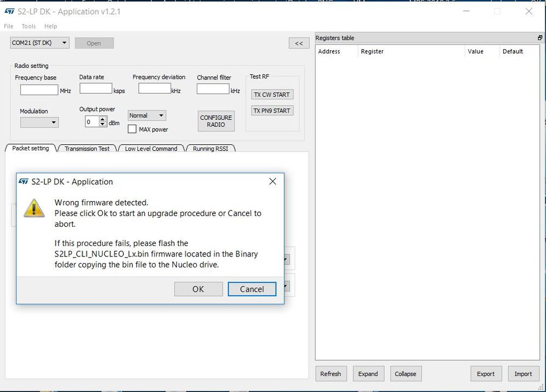Click the Value column header

(x=482, y=51)
